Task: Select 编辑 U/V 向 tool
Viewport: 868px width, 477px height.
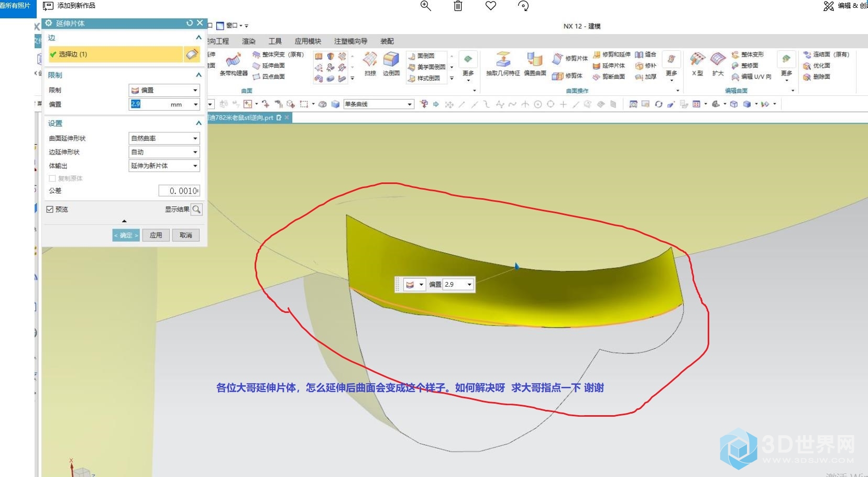Action: point(751,77)
